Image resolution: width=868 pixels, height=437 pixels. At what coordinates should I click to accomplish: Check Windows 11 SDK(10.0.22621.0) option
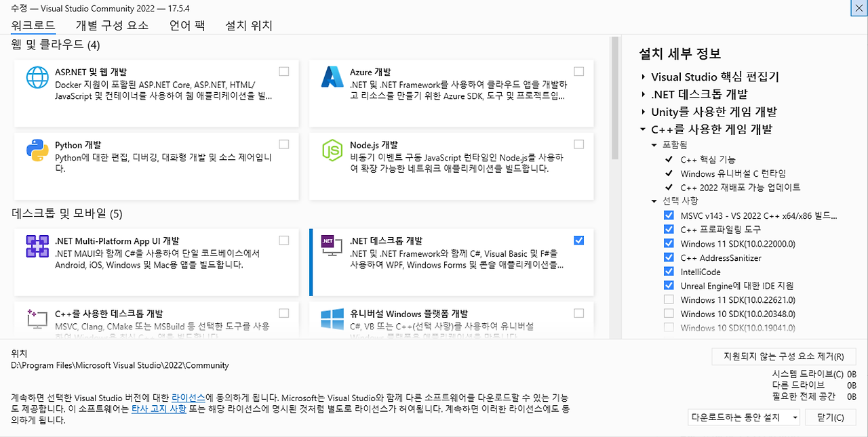(x=669, y=299)
